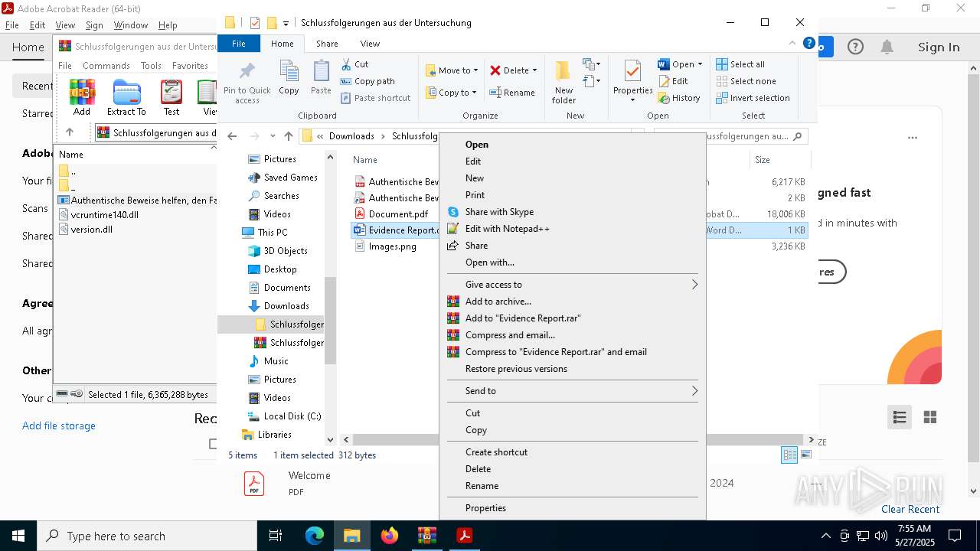Image resolution: width=980 pixels, height=551 pixels.
Task: Open Firefox from the taskbar
Action: (x=390, y=536)
